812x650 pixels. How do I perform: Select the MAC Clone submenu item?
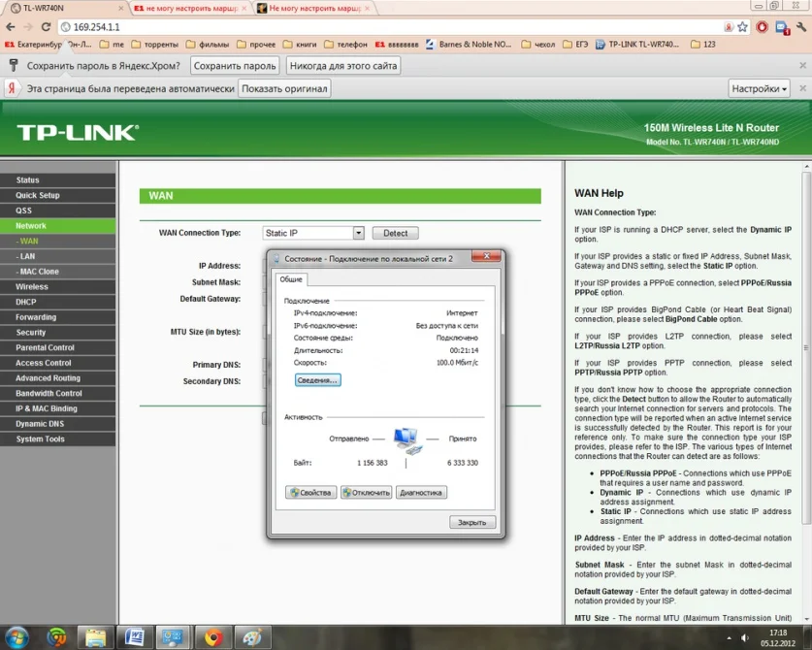coord(58,272)
